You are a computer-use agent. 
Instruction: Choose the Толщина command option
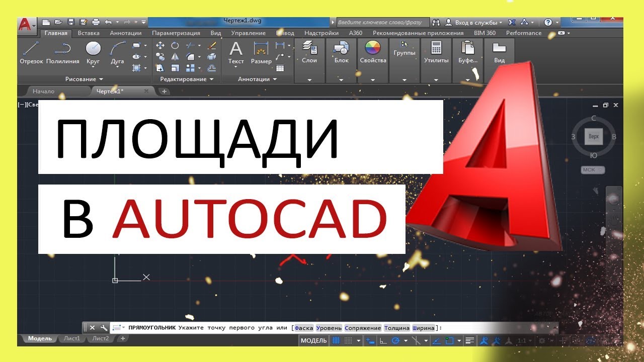[x=397, y=328]
